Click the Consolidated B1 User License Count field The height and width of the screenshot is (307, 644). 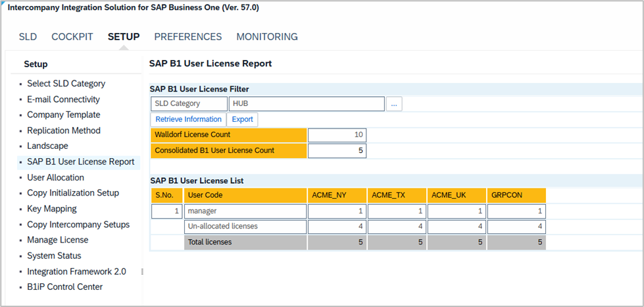(x=337, y=151)
